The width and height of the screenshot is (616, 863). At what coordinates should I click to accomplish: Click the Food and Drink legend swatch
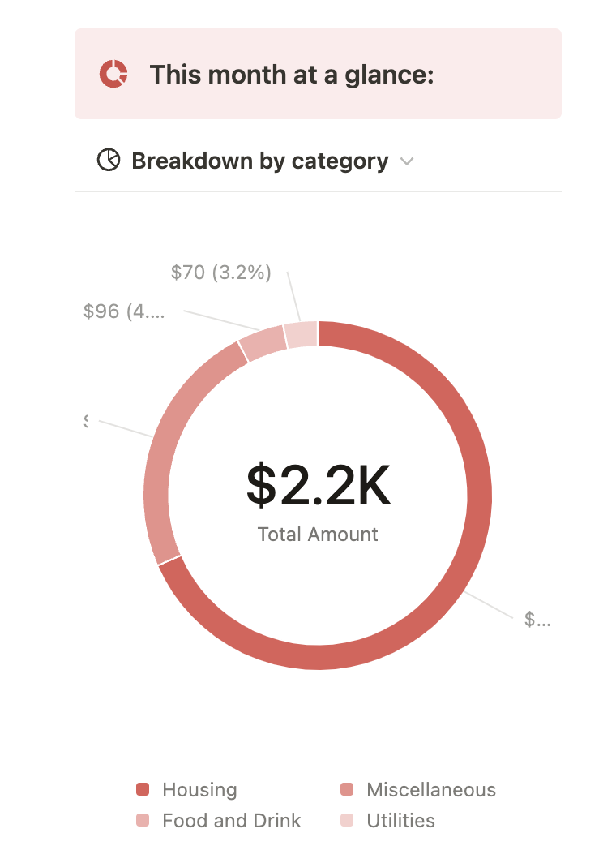pos(143,821)
